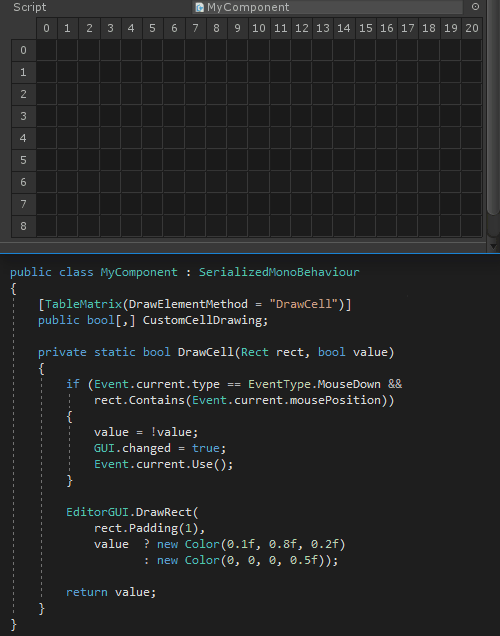
Task: Click the TableMatrix attribute in code
Action: point(84,304)
